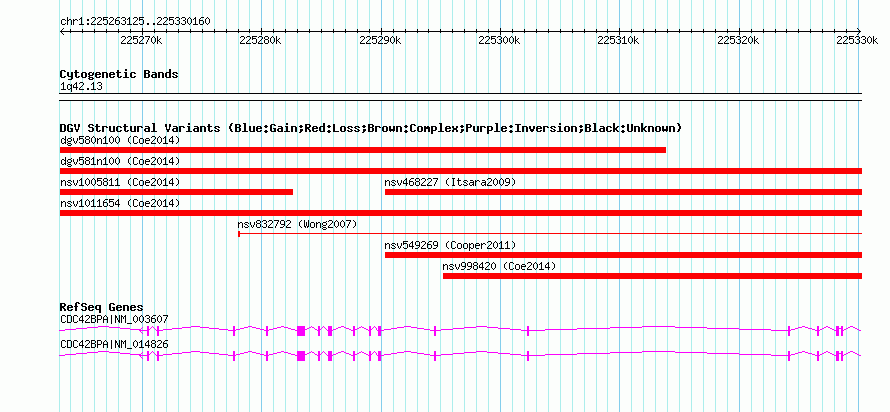Click the 1q42.13 cytoband label
The height and width of the screenshot is (412, 890).
(x=81, y=87)
